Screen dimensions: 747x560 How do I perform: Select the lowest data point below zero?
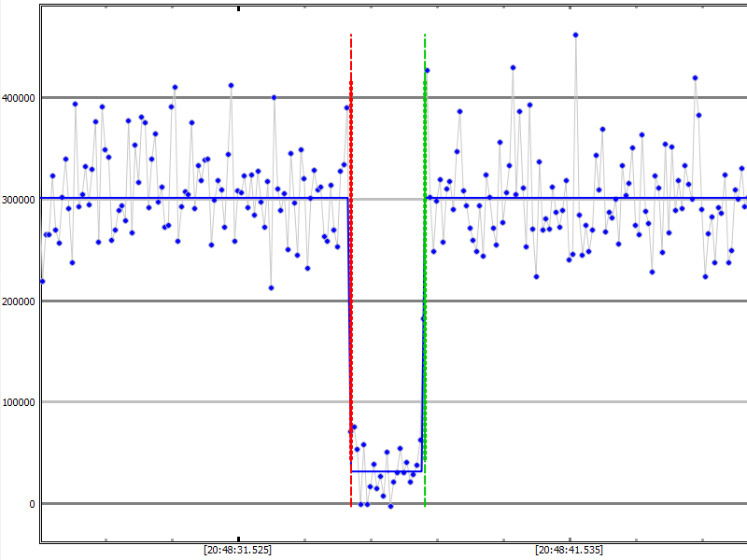pyautogui.click(x=390, y=506)
